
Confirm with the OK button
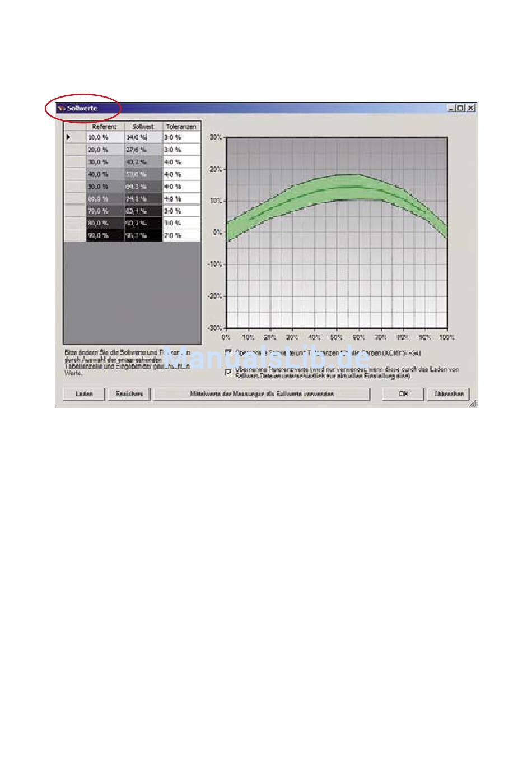click(403, 394)
